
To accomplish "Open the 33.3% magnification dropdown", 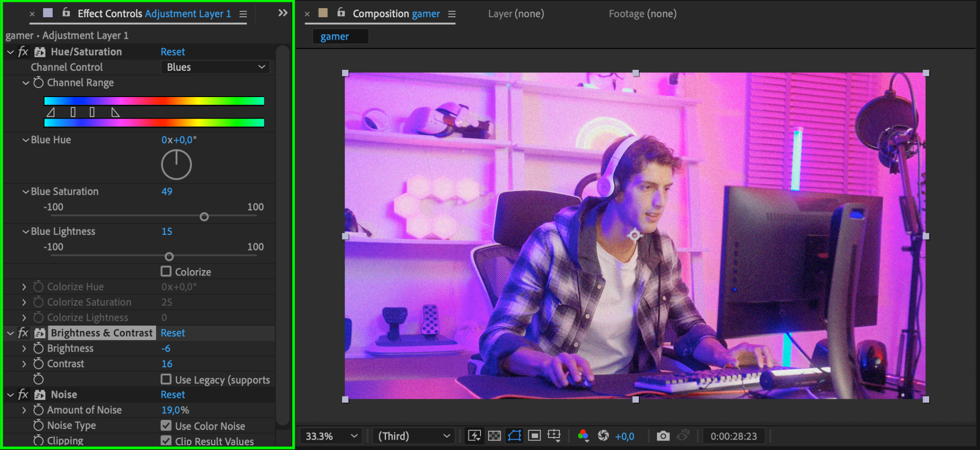I will (331, 436).
